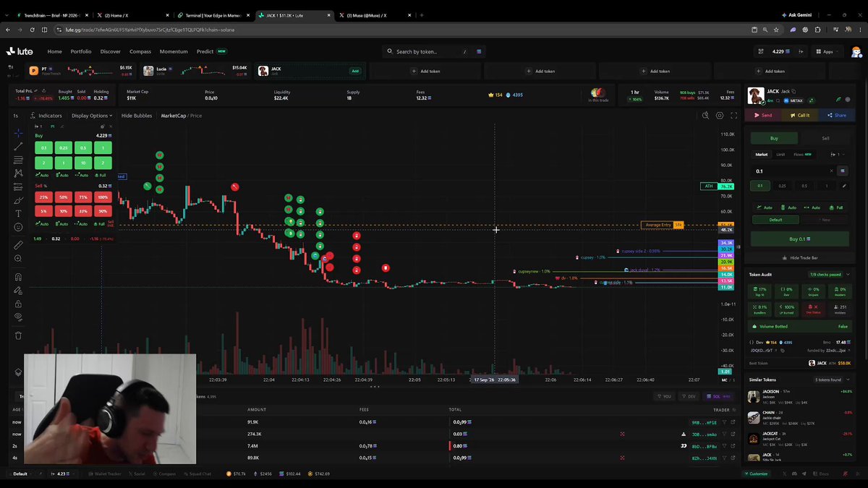Expand Display Options dropdown

coord(92,116)
